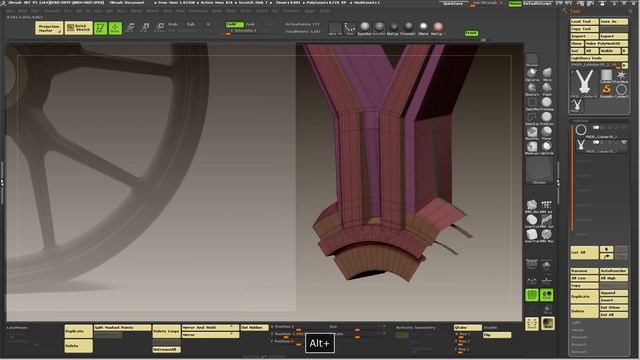
Task: Choose the MaskLasso brush
Action: pyautogui.click(x=532, y=147)
